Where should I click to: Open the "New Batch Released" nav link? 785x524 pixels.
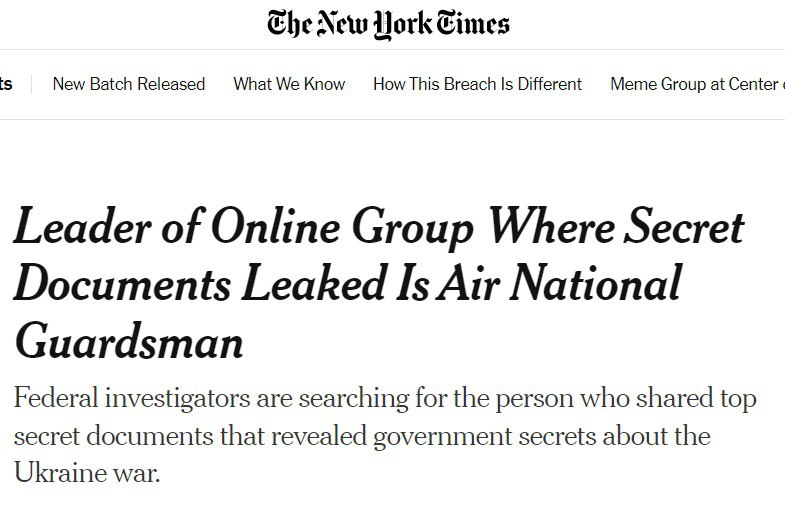(x=128, y=84)
